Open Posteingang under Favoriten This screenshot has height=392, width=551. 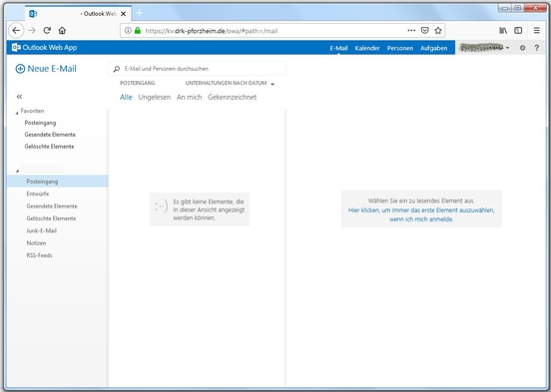click(x=40, y=123)
